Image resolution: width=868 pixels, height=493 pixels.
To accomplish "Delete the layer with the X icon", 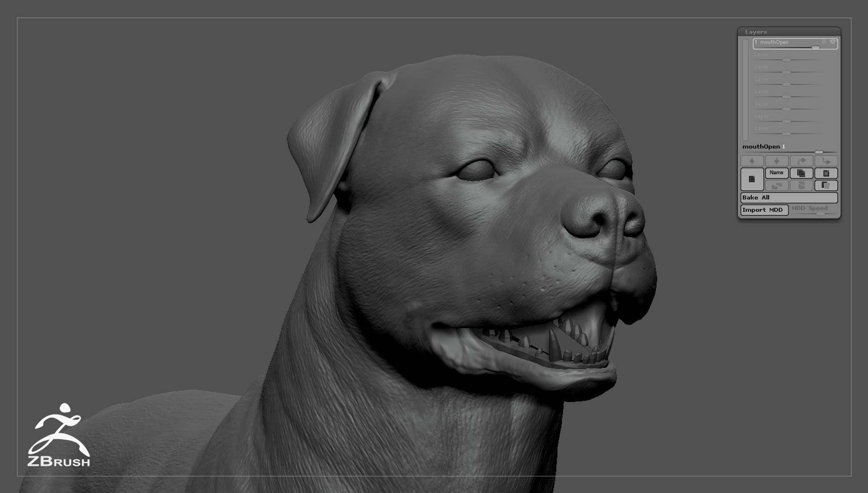I will [x=826, y=173].
